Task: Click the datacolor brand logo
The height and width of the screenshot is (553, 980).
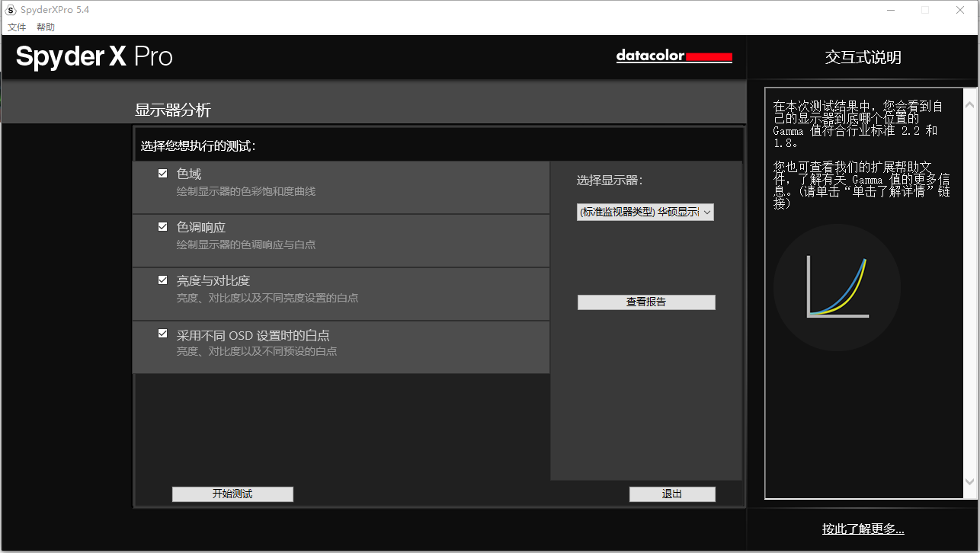Action: point(674,56)
